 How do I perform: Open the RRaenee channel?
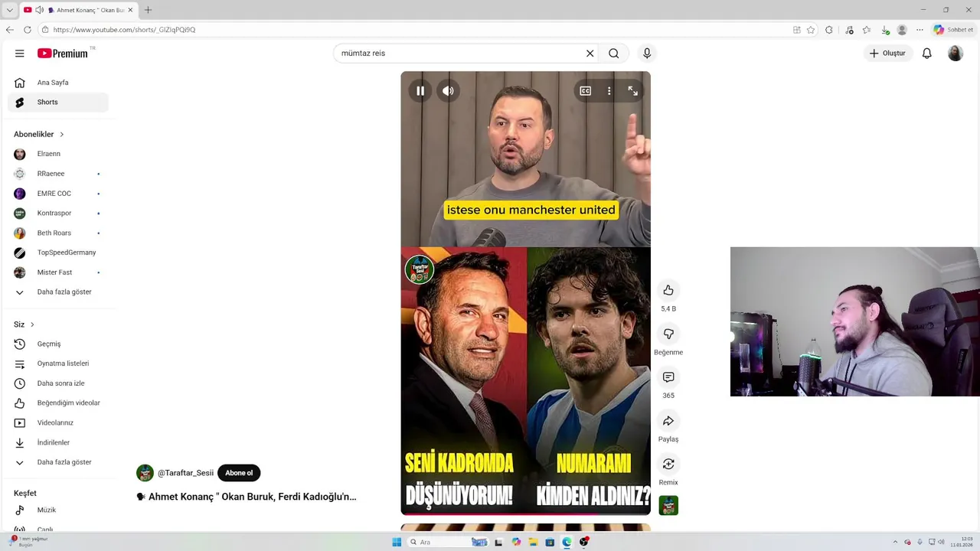pos(58,174)
